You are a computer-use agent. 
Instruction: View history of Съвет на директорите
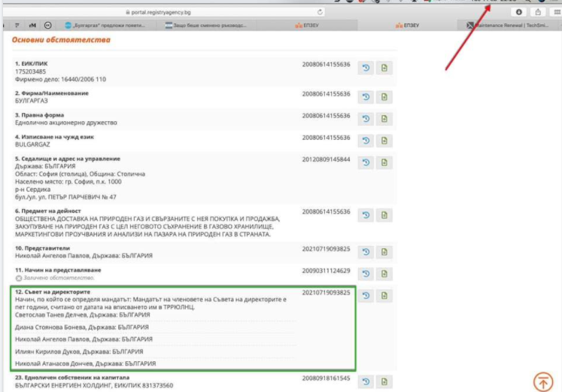click(366, 296)
